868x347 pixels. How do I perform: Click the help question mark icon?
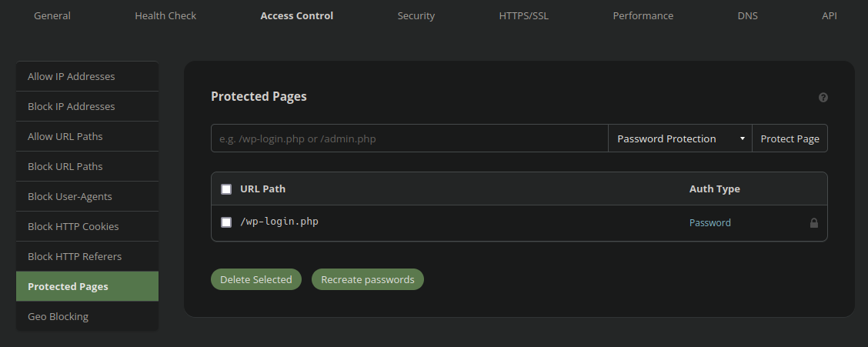823,98
